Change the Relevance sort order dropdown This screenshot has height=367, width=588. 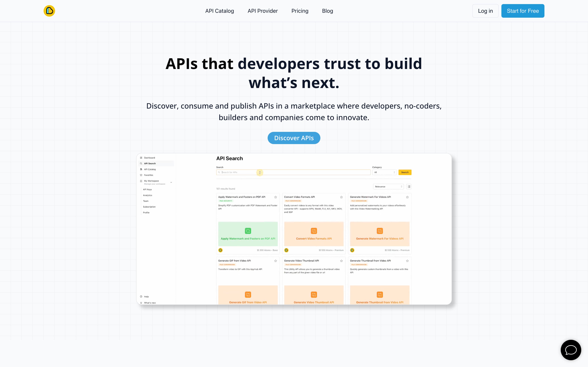(x=388, y=186)
